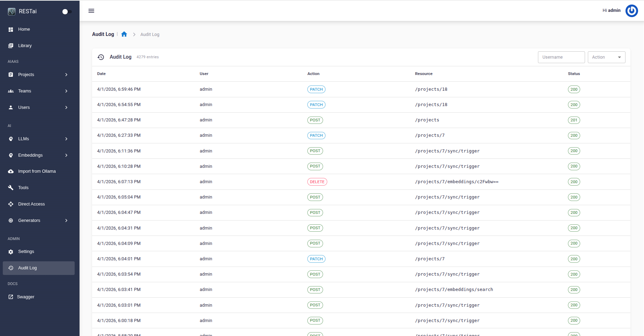
Task: Click the RESTai logo icon
Action: pyautogui.click(x=12, y=12)
